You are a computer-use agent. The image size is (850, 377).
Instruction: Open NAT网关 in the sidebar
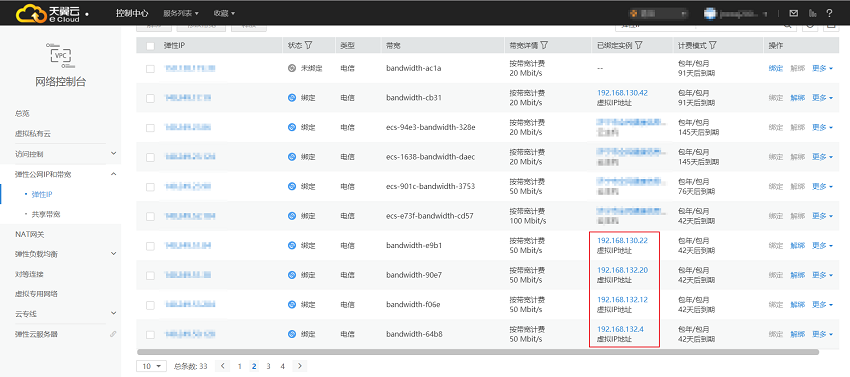point(29,234)
